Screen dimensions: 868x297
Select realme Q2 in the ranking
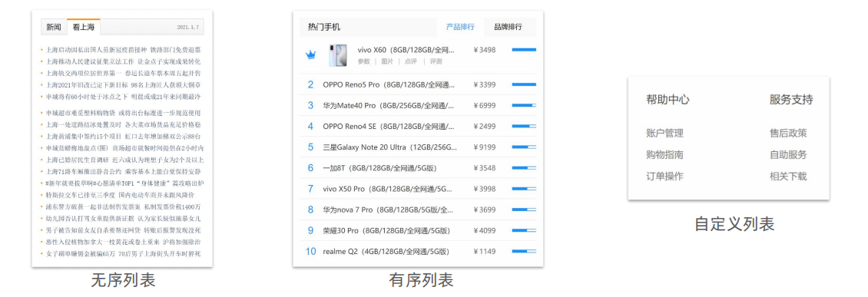(386, 252)
